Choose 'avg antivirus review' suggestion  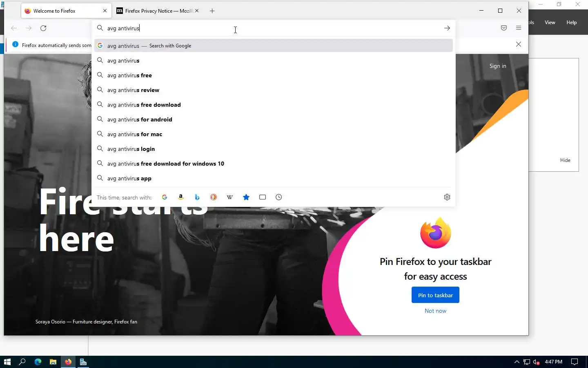[x=274, y=90]
